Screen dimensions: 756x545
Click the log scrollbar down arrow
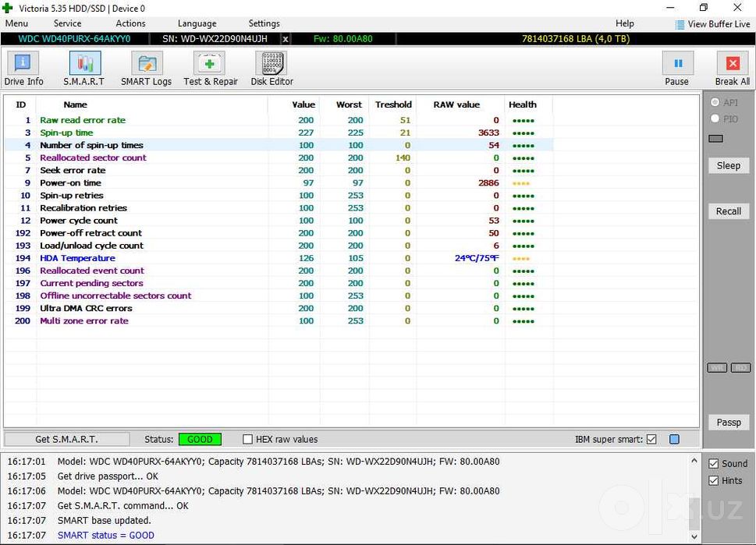[694, 536]
